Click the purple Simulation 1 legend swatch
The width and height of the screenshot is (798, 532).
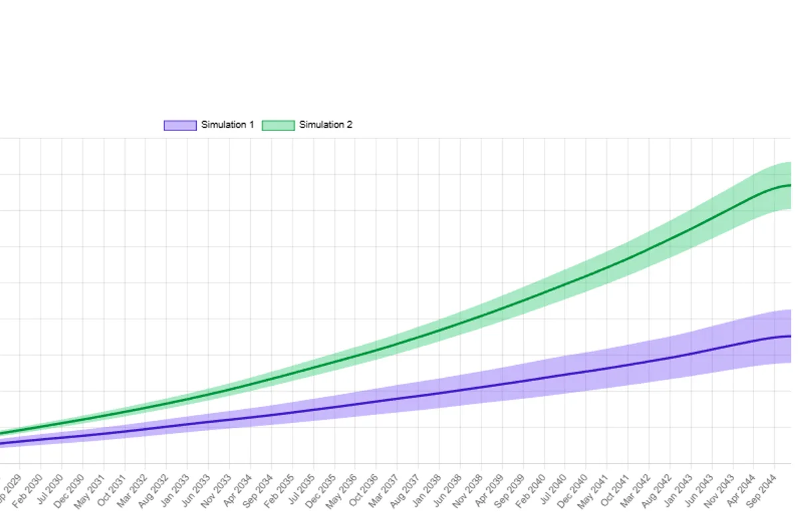(x=180, y=125)
